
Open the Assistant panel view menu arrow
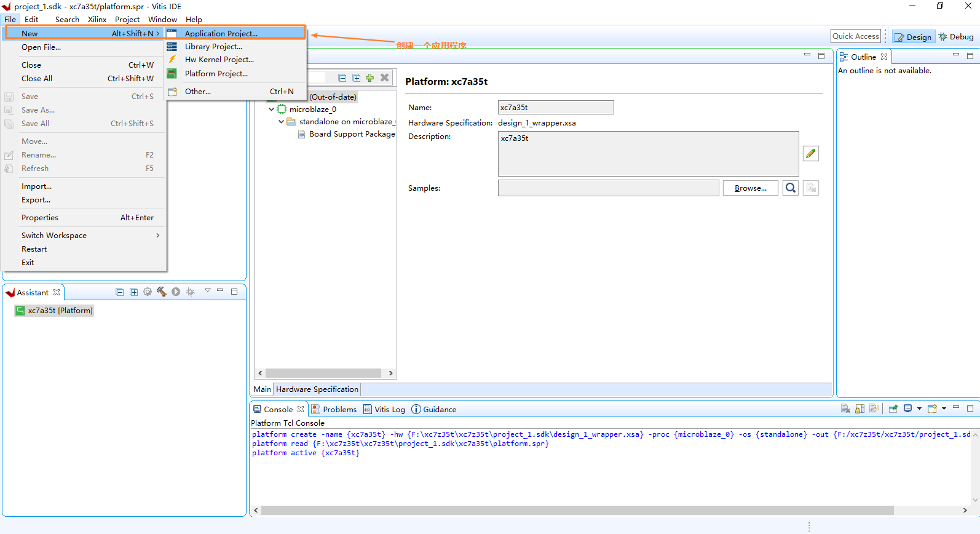(x=208, y=290)
